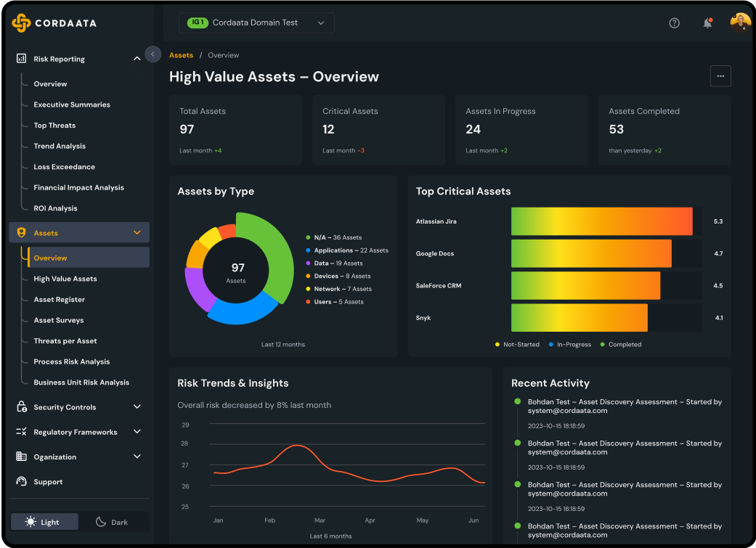Click the Atlassian Jira gradient bar
This screenshot has width=756, height=548.
tap(601, 221)
